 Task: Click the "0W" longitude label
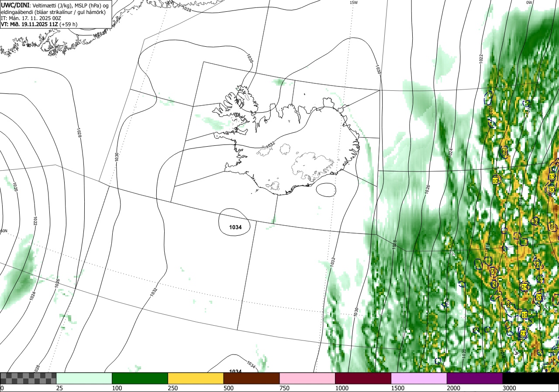pyautogui.click(x=529, y=3)
